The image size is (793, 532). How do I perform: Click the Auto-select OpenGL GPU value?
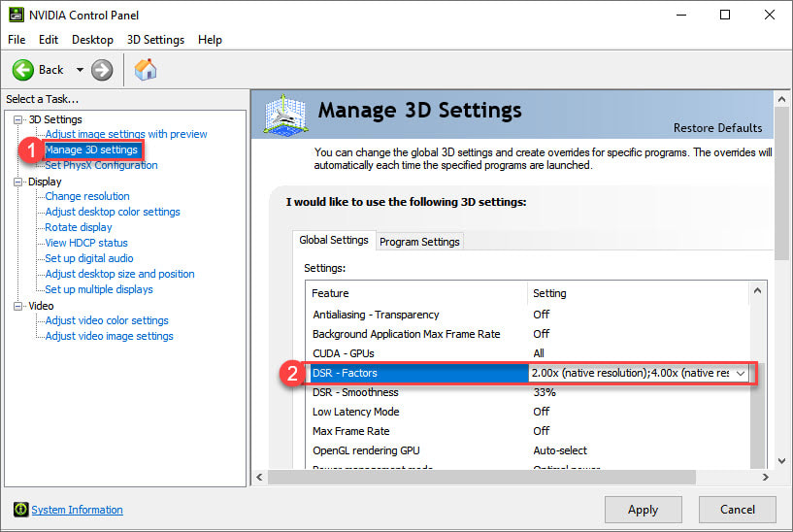click(x=560, y=450)
